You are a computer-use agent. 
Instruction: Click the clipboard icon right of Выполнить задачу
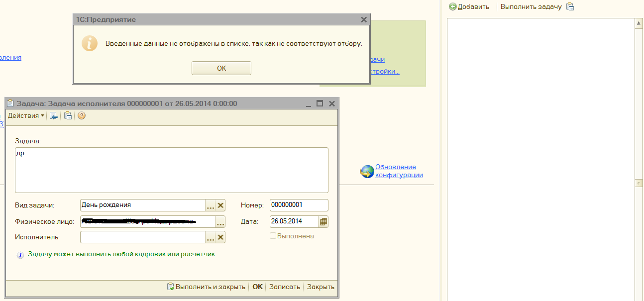click(x=570, y=7)
